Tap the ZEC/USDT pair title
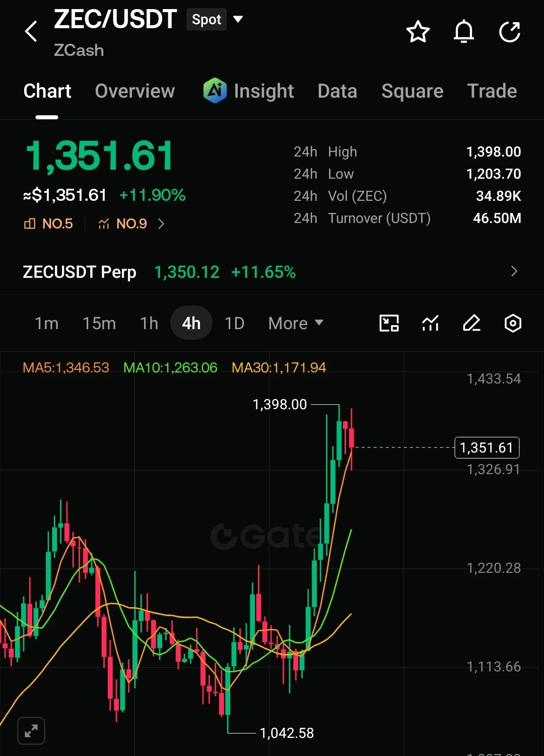Viewport: 544px width, 756px height. coord(115,20)
